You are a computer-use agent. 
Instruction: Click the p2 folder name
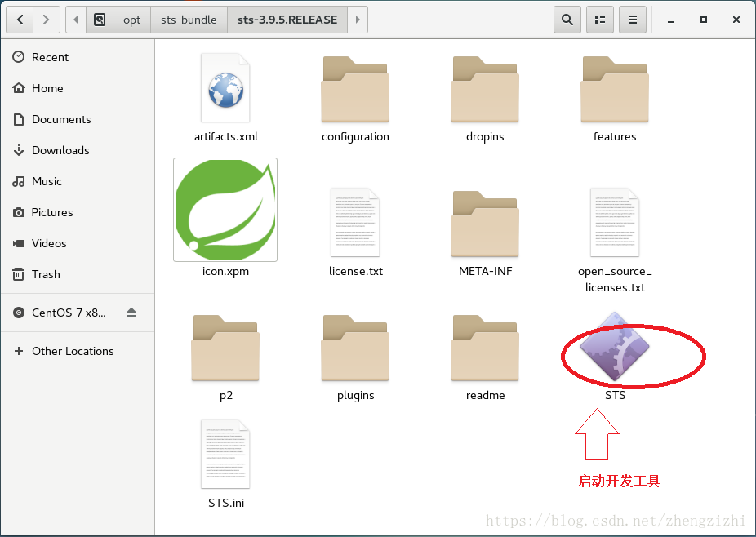tap(226, 397)
